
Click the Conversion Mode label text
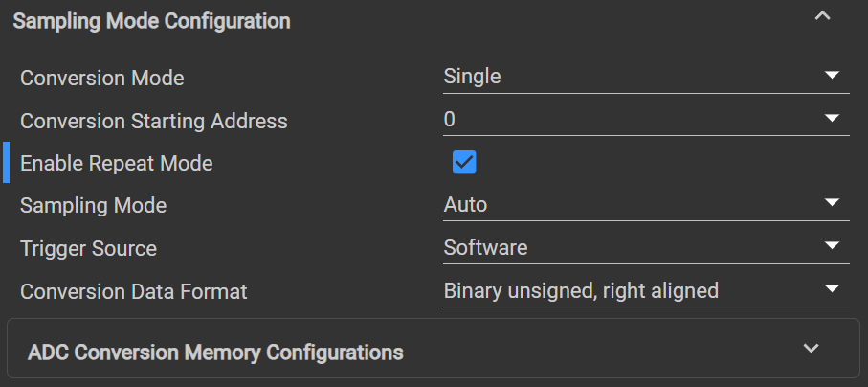102,78
